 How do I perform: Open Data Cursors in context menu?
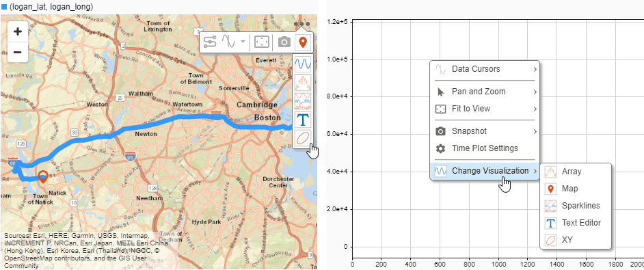click(x=485, y=69)
